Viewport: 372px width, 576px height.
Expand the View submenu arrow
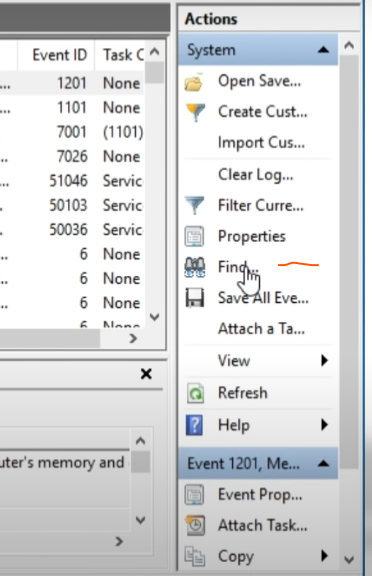(324, 360)
